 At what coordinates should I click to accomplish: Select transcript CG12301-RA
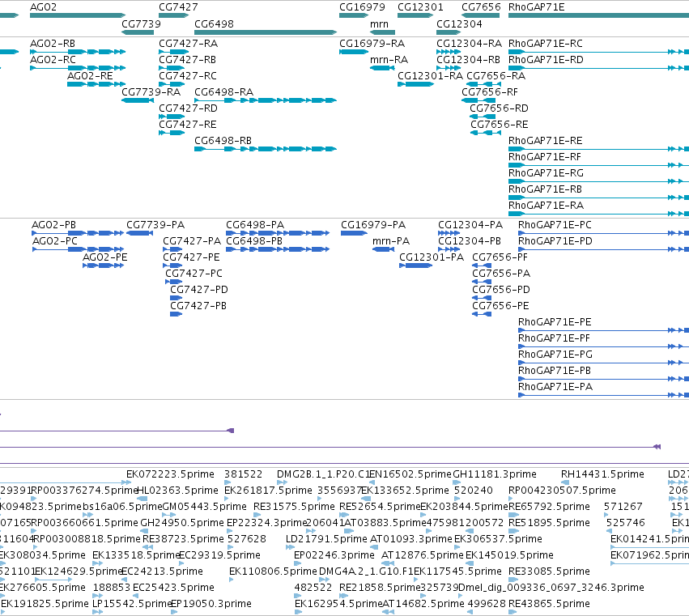click(430, 76)
